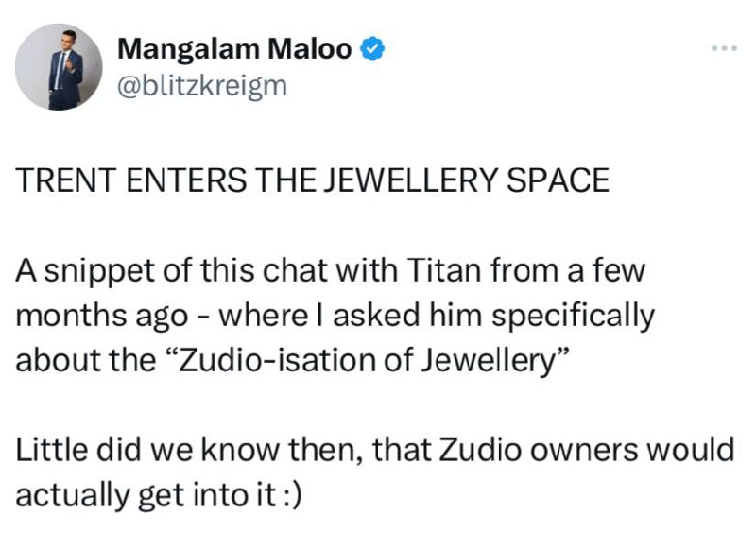Screen dimensions: 756x550
Task: Open the Mangalam Maloo display name link
Action: pyautogui.click(x=234, y=49)
